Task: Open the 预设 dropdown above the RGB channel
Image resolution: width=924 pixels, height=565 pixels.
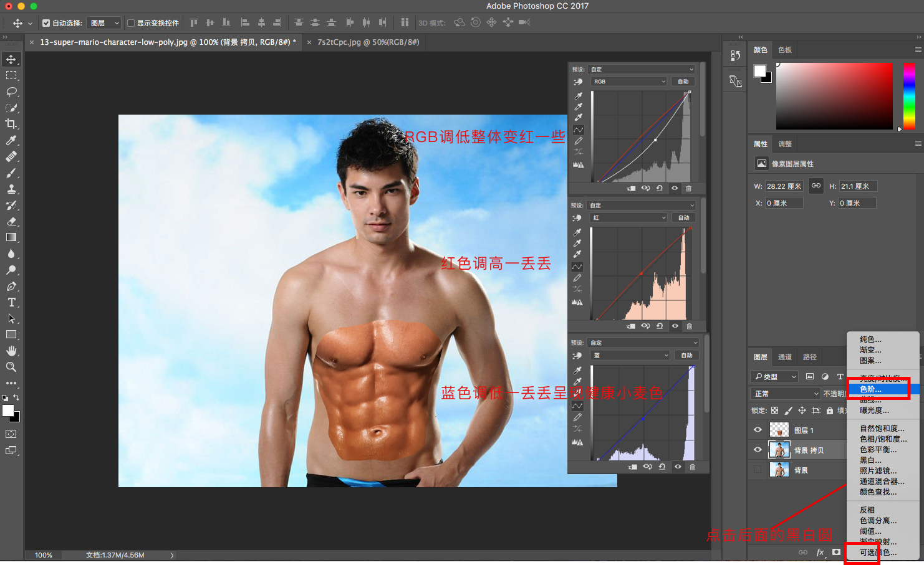Action: coord(642,69)
